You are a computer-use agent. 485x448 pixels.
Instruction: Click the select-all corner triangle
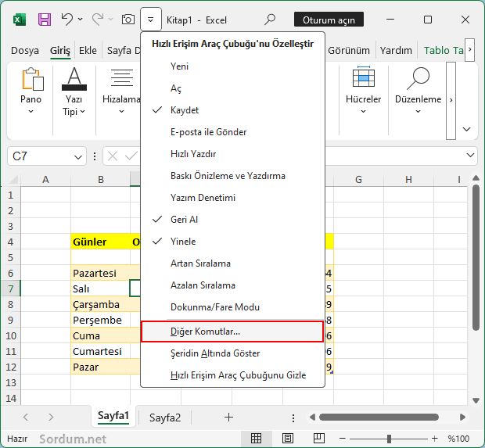tap(13, 179)
